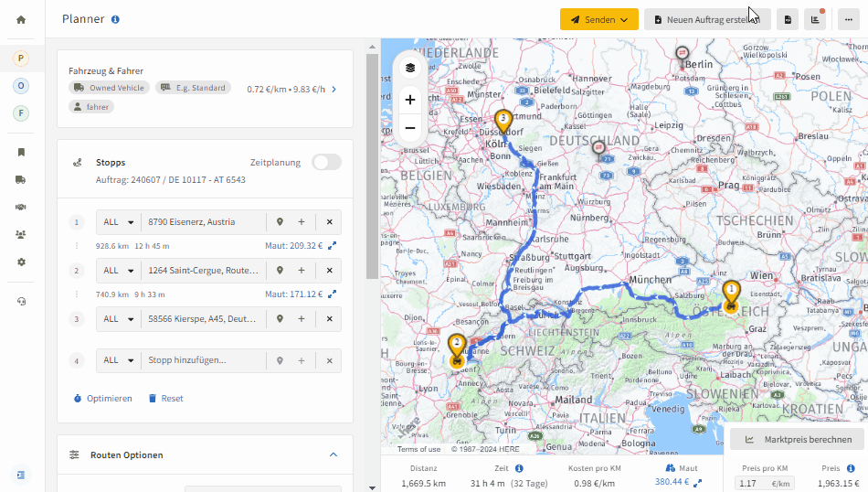The image size is (868, 492).
Task: Click the Planner info icon
Action: click(x=115, y=19)
